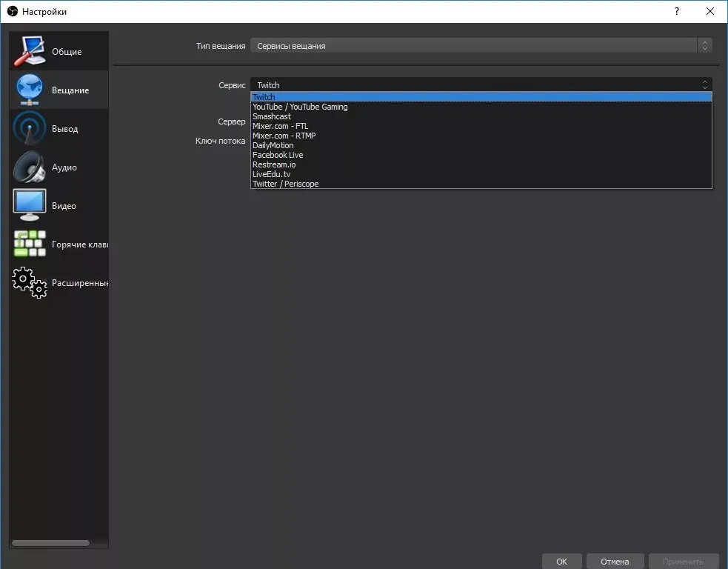Open the Горячие клавиши keyboard icon
Screen dimensions: 728x569
click(x=29, y=244)
